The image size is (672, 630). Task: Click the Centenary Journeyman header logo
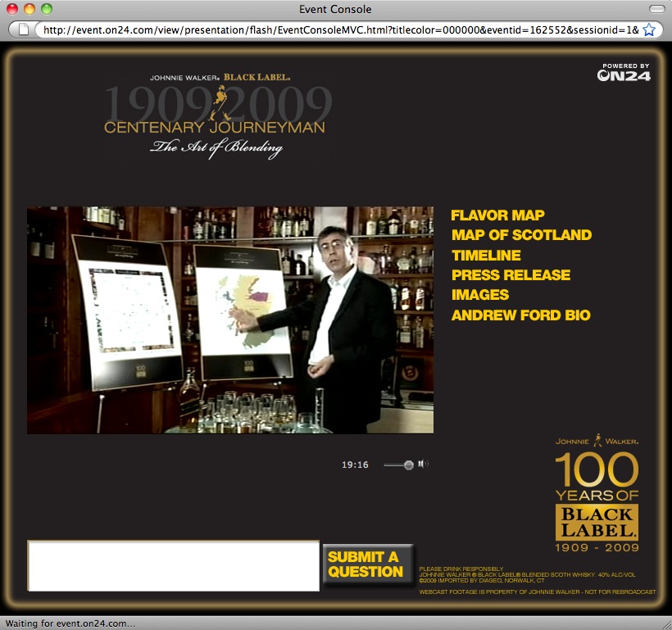(x=217, y=116)
